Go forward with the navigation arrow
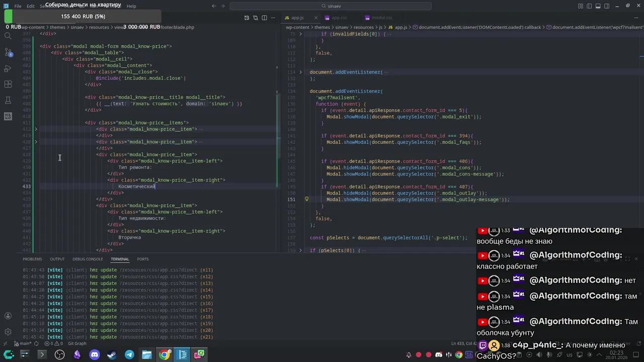 pos(223,6)
